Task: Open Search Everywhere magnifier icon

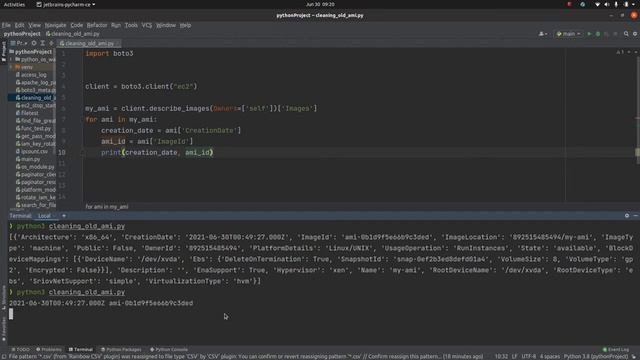Action: (x=626, y=34)
